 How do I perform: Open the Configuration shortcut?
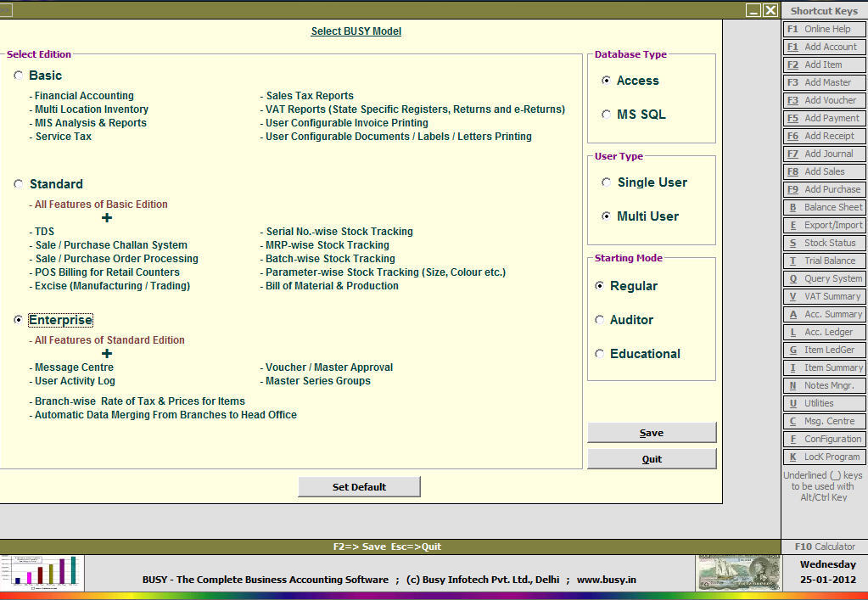(824, 439)
